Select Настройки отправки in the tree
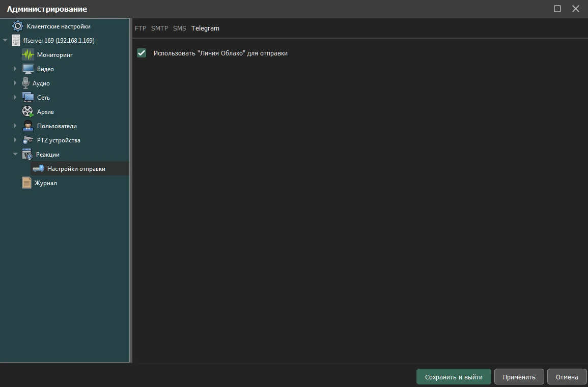The width and height of the screenshot is (588, 387). 76,168
